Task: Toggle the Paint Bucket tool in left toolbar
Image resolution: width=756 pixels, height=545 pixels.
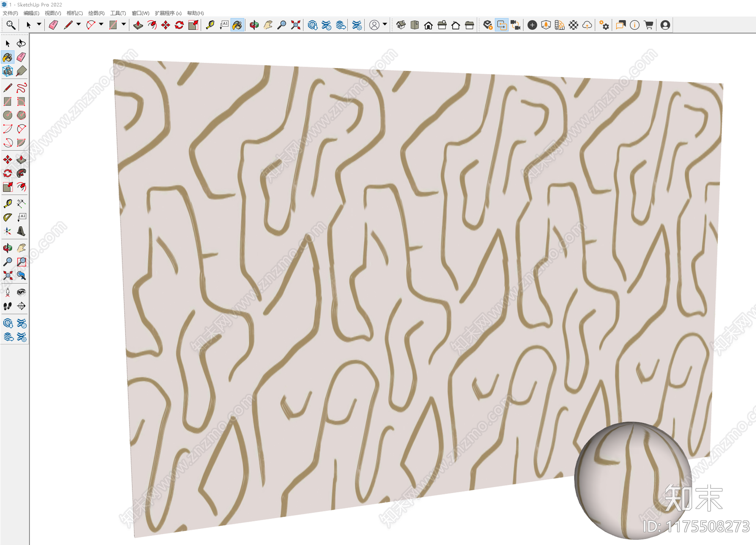Action: tap(8, 57)
